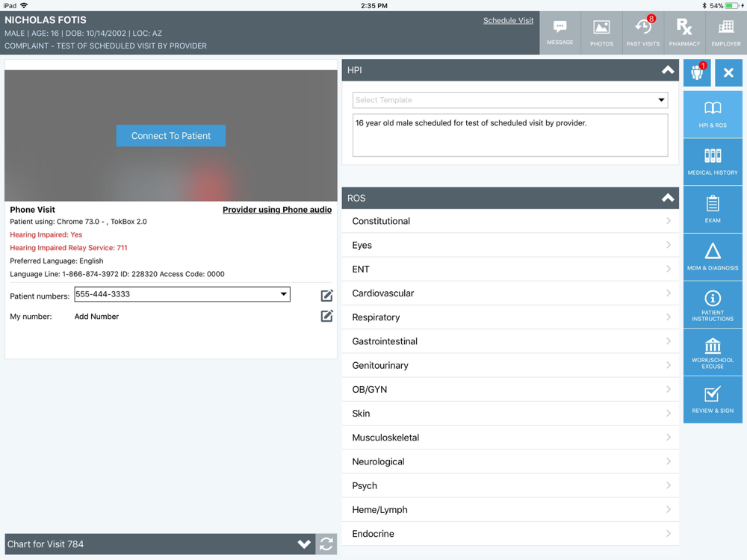Image resolution: width=747 pixels, height=560 pixels.
Task: Open Work/School Excuse section
Action: pyautogui.click(x=713, y=352)
